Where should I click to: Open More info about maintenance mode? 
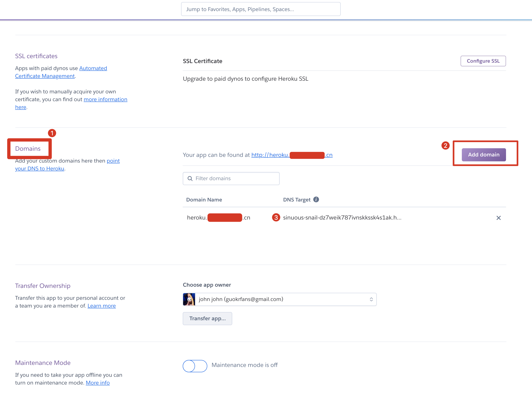click(97, 382)
